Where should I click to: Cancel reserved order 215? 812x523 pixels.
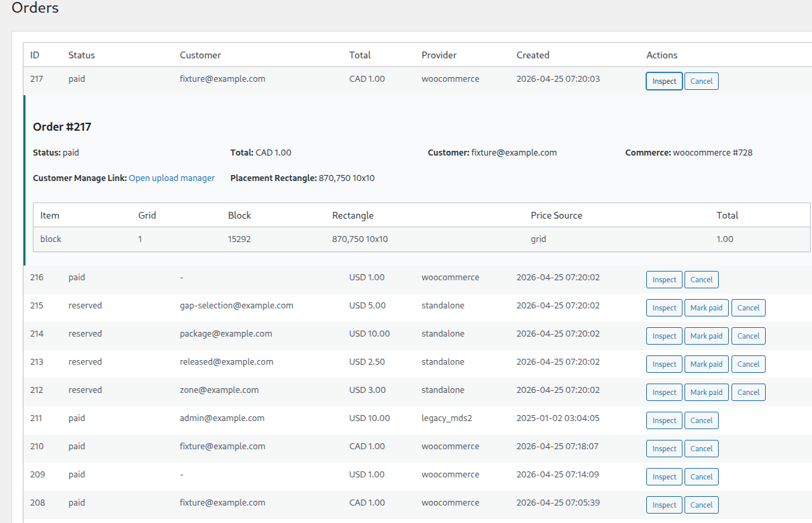pos(748,308)
